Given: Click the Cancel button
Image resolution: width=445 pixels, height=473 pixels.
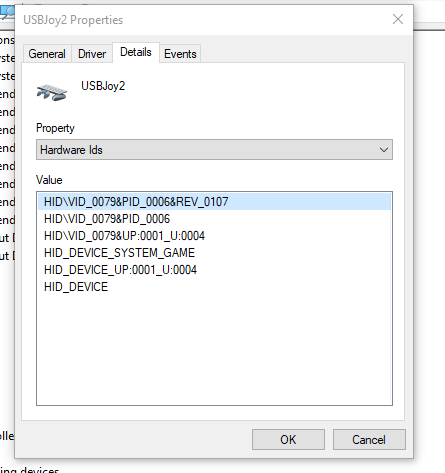Looking at the screenshot, I should (x=369, y=439).
